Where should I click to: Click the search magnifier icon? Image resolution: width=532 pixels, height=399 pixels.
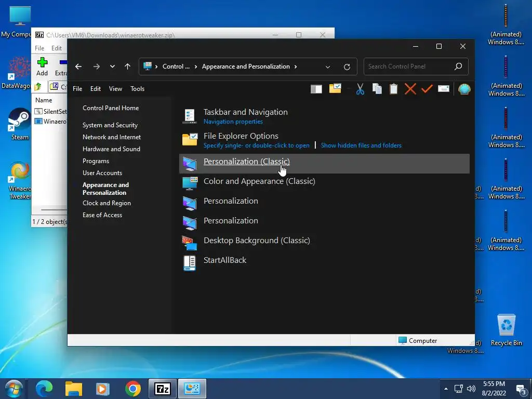458,66
